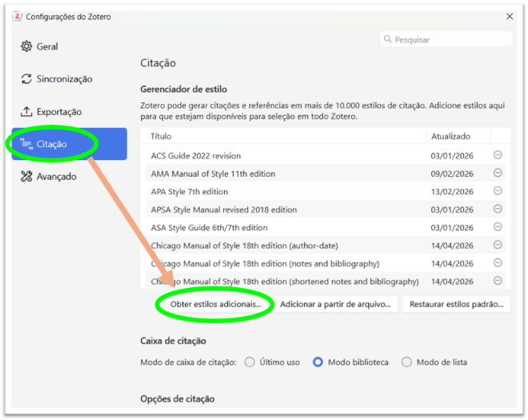Remove the ASA Style Guide style
Viewport: 528px width, 420px height.
tap(498, 227)
